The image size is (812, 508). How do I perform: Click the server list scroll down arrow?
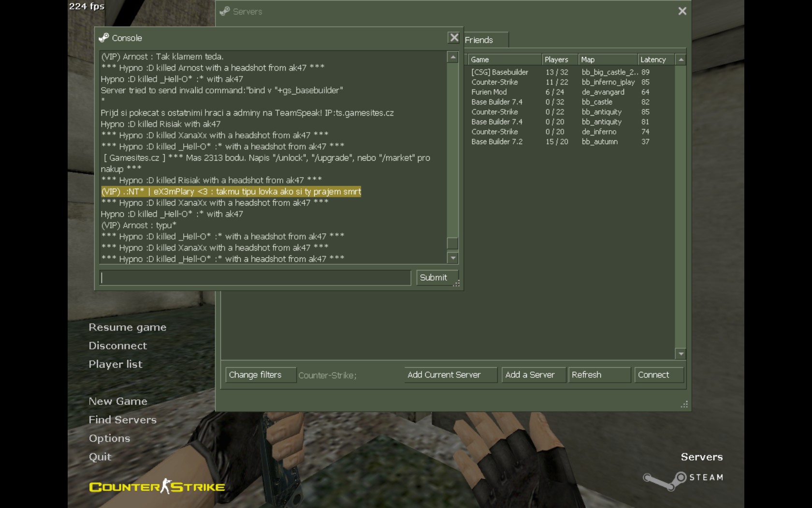[x=681, y=354]
